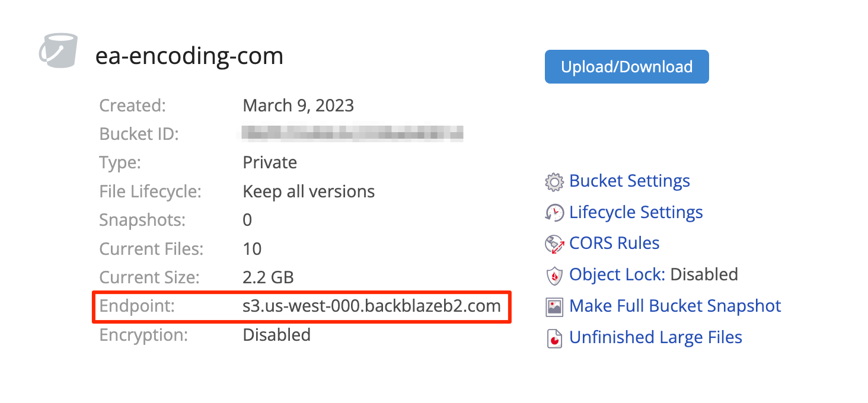The image size is (868, 403).
Task: Click the Object Lock shield icon
Action: coord(554,276)
